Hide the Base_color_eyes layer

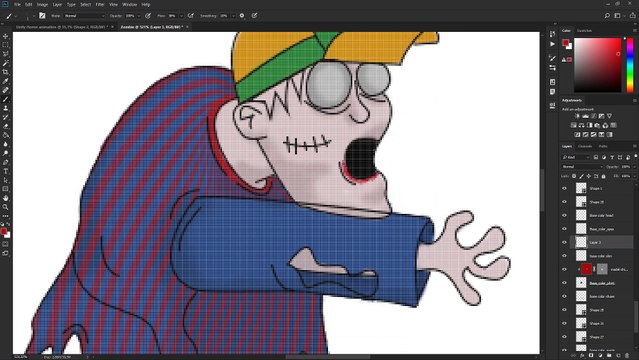click(564, 229)
